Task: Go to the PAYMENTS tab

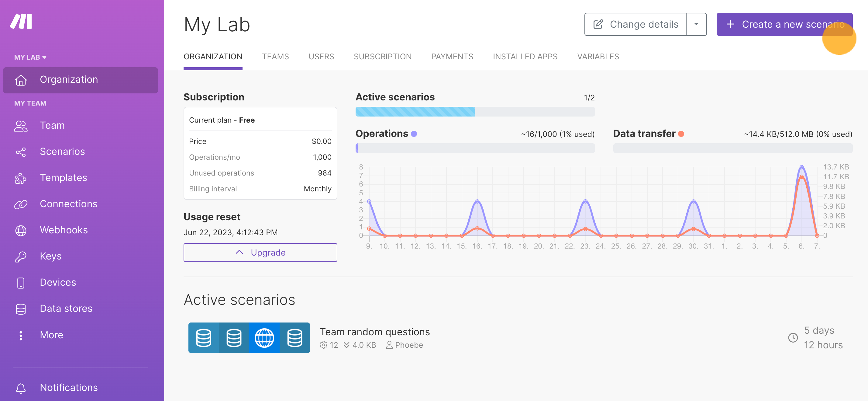Action: tap(452, 57)
